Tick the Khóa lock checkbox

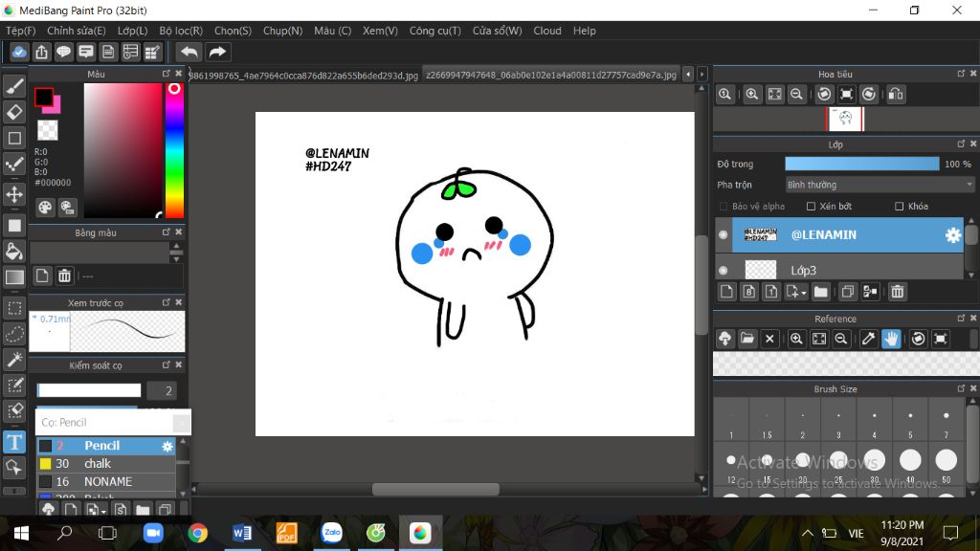tap(899, 207)
